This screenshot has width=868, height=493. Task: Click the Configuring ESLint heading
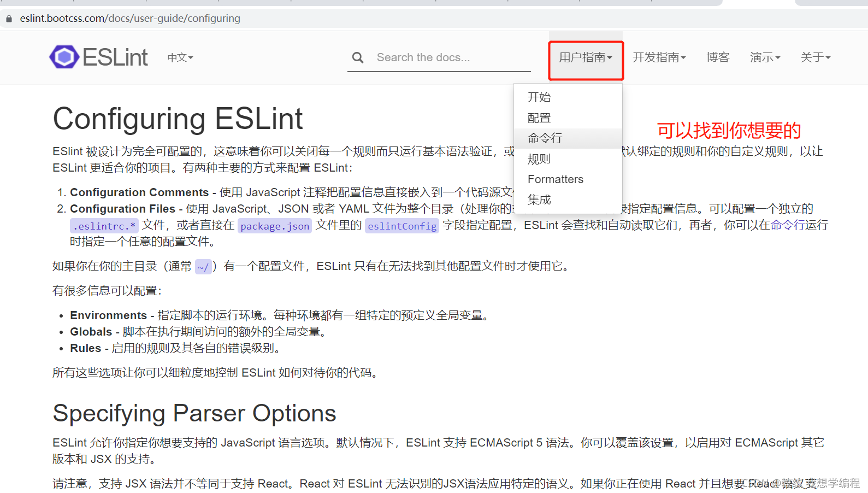coord(178,119)
